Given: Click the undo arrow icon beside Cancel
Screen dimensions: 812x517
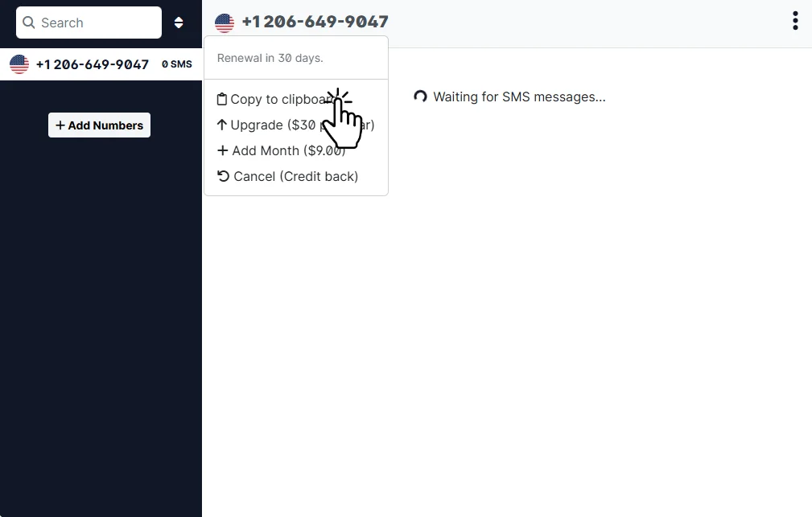Looking at the screenshot, I should (x=223, y=176).
